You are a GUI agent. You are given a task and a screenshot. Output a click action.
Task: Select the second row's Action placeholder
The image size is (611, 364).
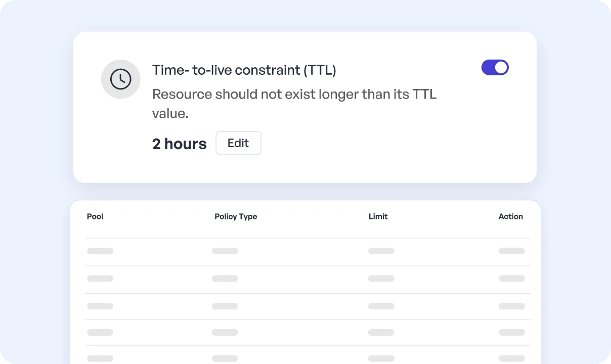[x=511, y=279]
